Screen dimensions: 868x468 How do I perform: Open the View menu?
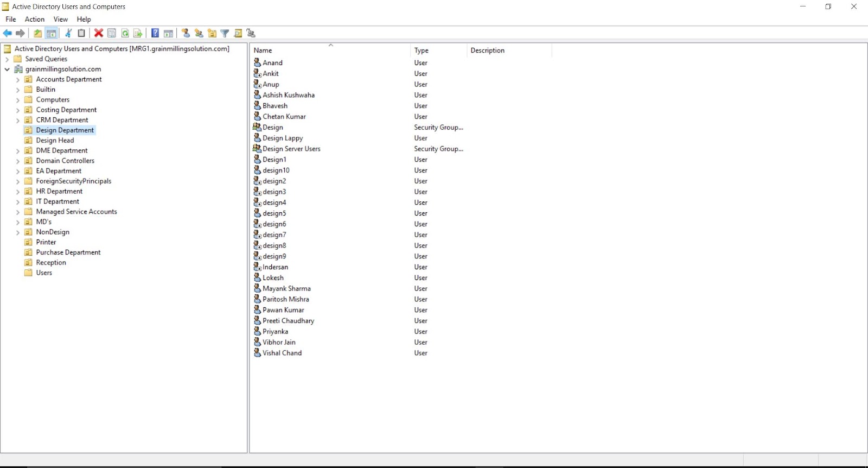61,19
